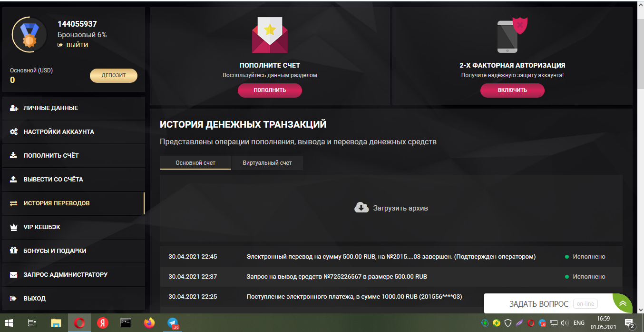Click the bronze medal avatar icon
Image resolution: width=644 pixels, height=332 pixels.
coord(29,35)
